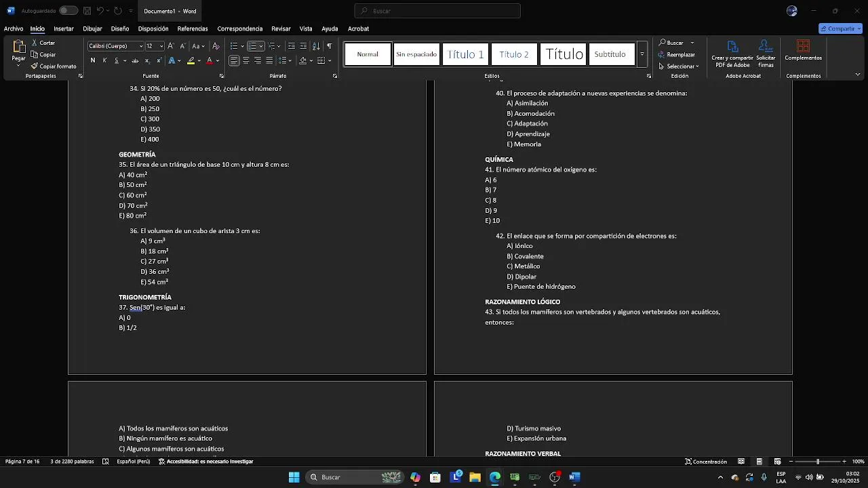Viewport: 868px width, 488px height.
Task: Open the Acrobat tab
Action: [358, 28]
